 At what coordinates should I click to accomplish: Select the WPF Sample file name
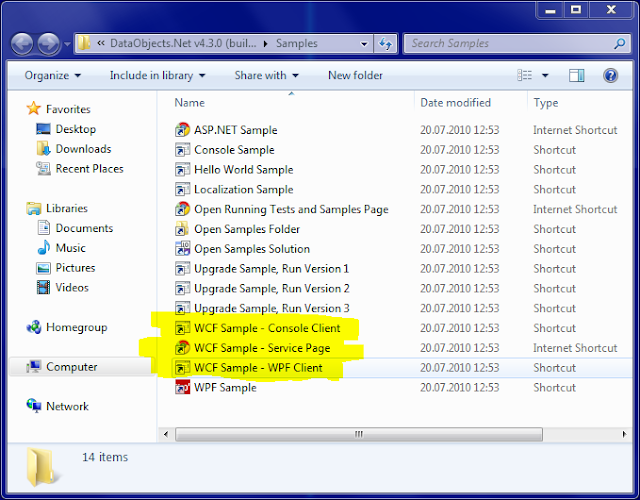click(x=225, y=387)
